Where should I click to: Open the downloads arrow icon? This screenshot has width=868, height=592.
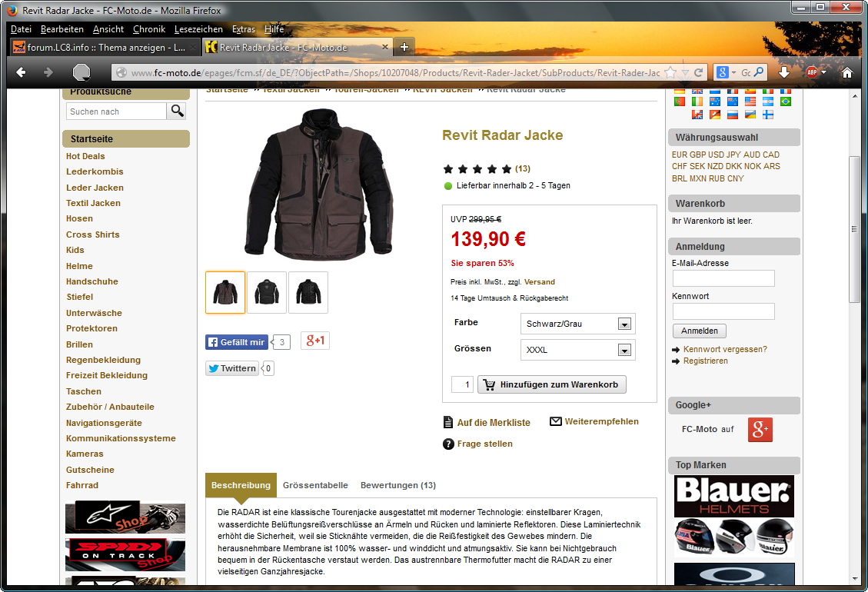784,72
